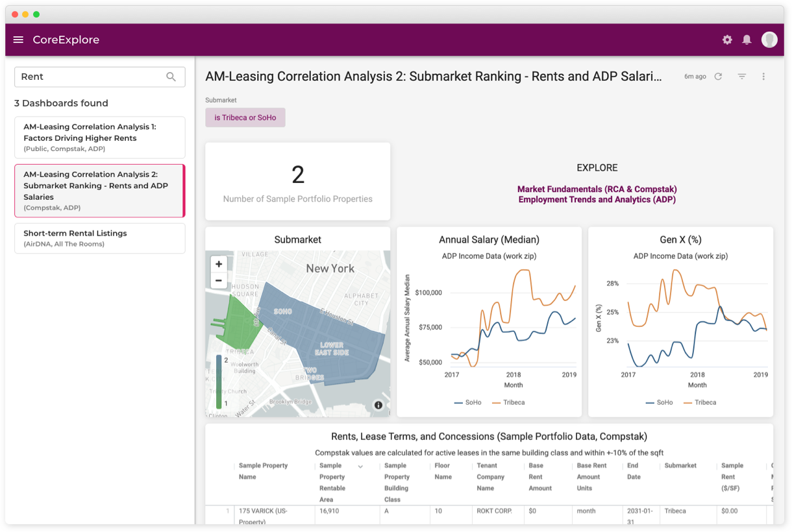
Task: Zoom out on the submarket map
Action: (219, 280)
